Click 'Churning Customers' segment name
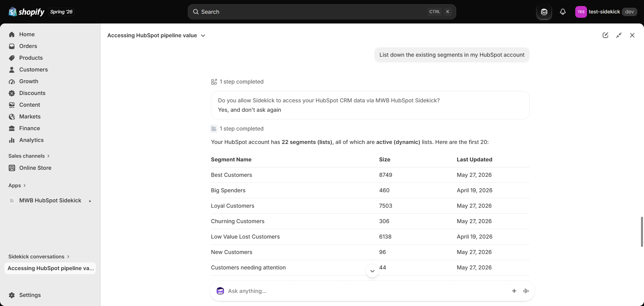 (237, 221)
